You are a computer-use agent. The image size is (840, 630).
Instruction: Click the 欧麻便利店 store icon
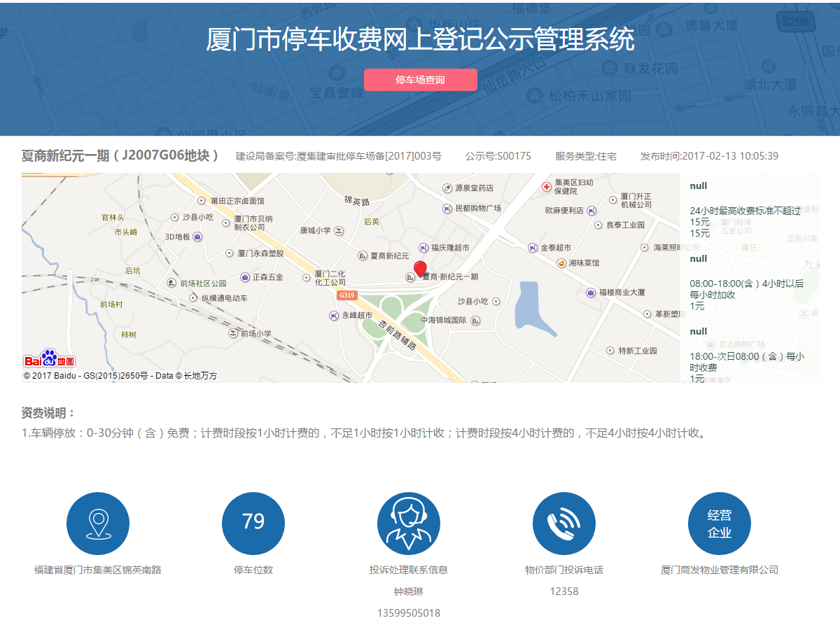591,210
